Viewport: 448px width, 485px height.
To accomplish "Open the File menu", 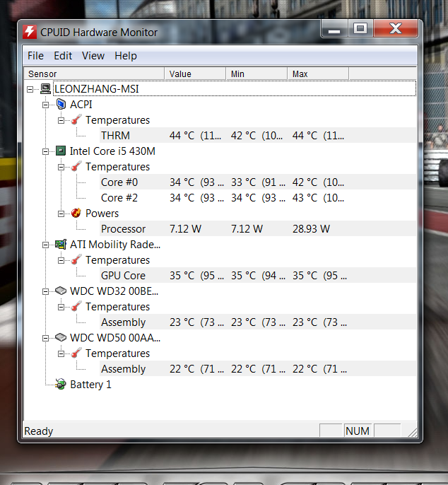I will click(35, 56).
